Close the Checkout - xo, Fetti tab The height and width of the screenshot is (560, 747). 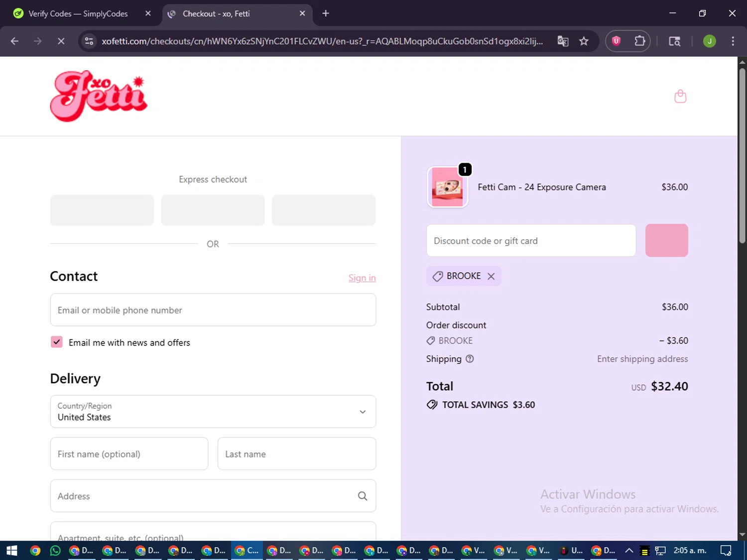302,13
